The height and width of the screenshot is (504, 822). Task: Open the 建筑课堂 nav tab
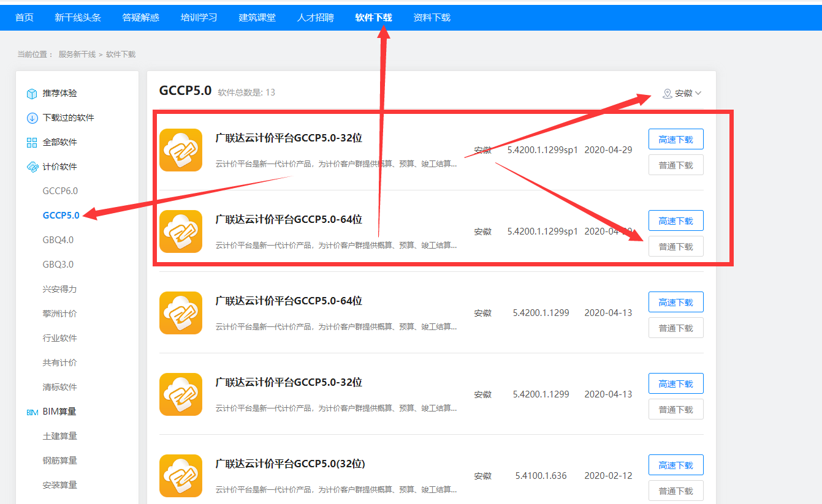coord(257,18)
